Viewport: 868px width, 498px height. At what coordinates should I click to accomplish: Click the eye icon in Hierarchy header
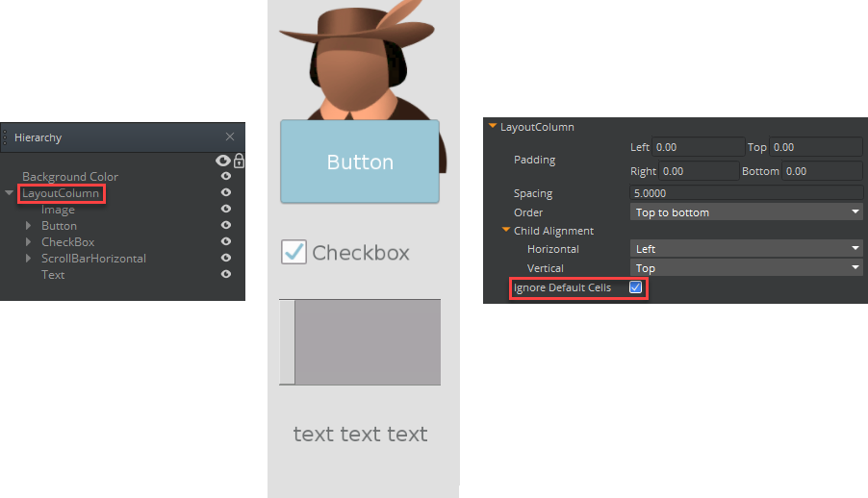tap(224, 161)
